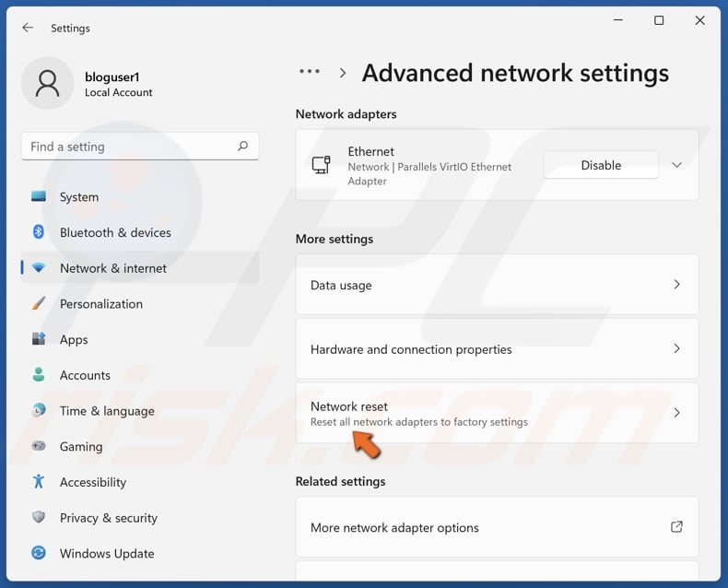728x588 pixels.
Task: Open Privacy & security settings
Action: click(140, 518)
